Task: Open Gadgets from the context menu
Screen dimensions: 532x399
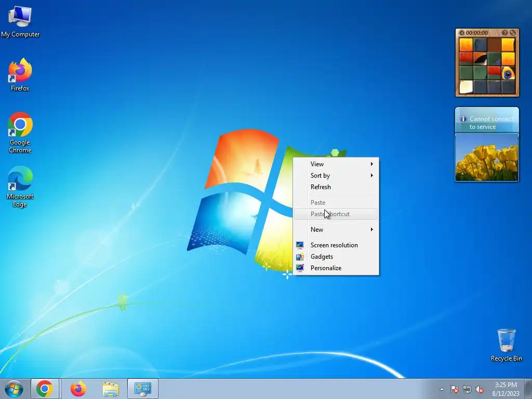Action: tap(336, 257)
